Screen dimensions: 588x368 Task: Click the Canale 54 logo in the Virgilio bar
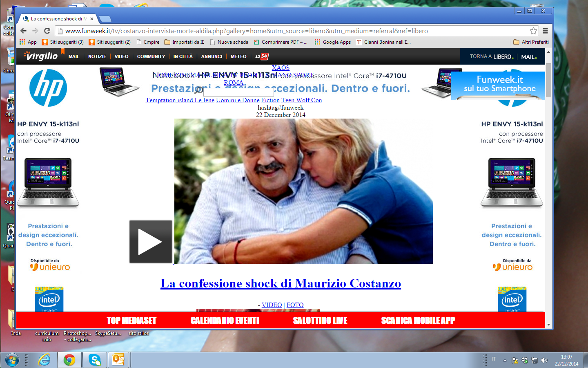click(261, 56)
